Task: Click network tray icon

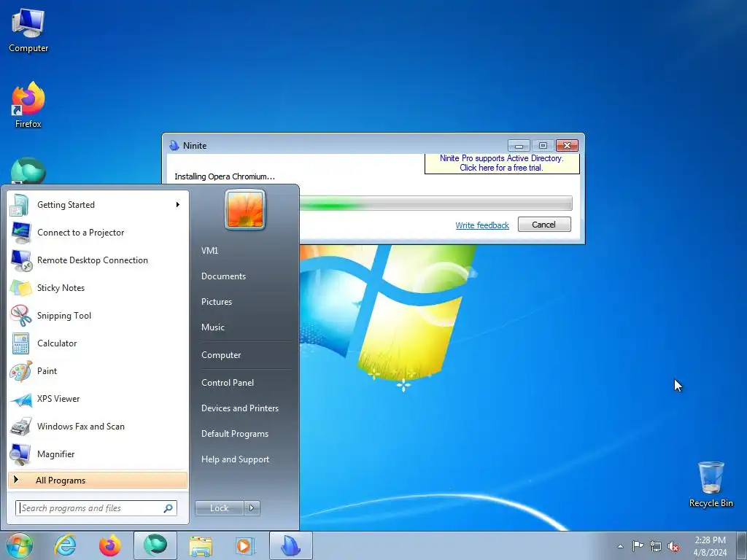Action: click(x=656, y=546)
